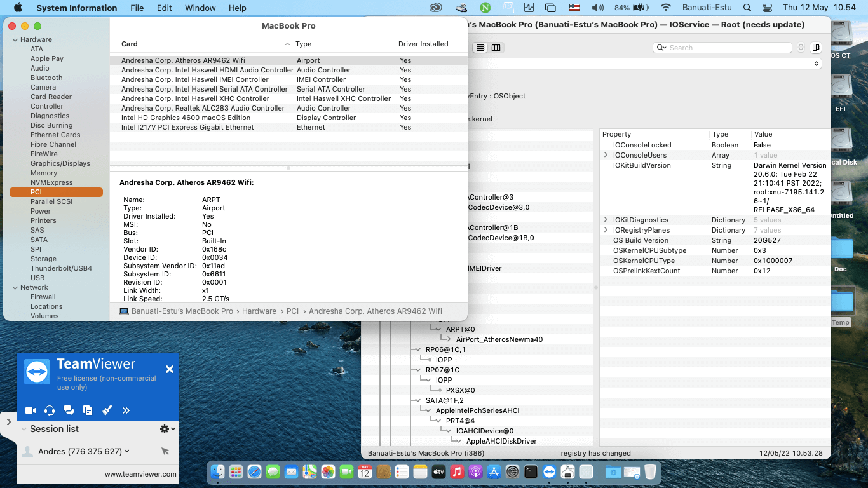Start video call in TeamViewer panel
Screen dimensions: 868x488
tap(30, 410)
